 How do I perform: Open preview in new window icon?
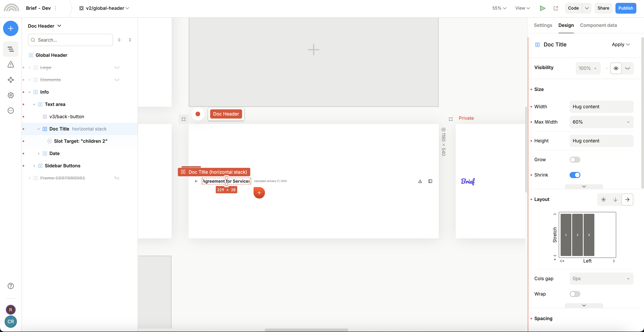pos(556,8)
